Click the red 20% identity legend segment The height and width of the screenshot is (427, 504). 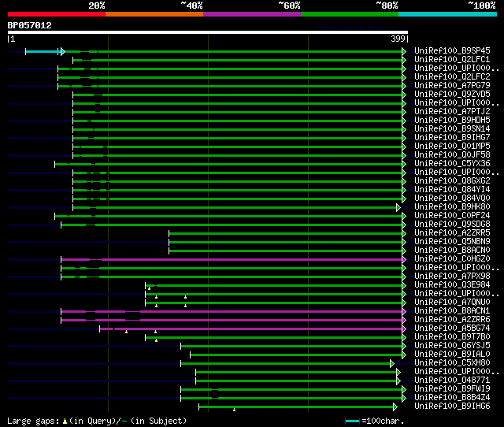(x=57, y=14)
